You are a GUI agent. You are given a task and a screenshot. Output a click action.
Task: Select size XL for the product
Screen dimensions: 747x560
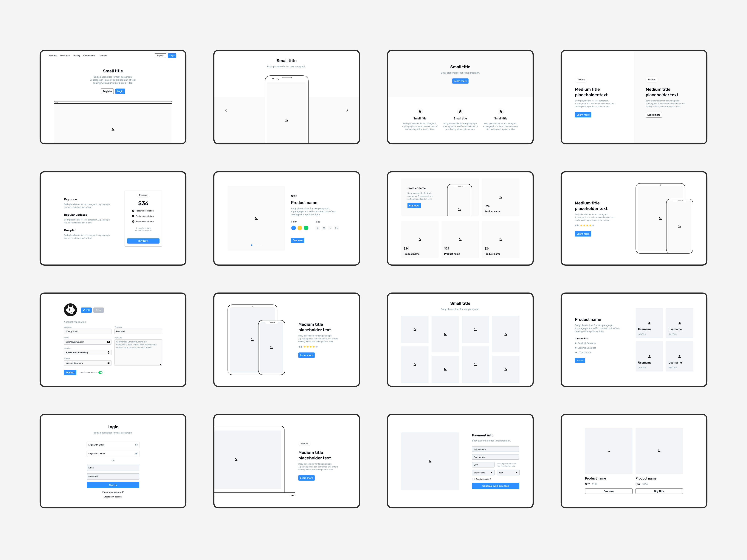(336, 228)
